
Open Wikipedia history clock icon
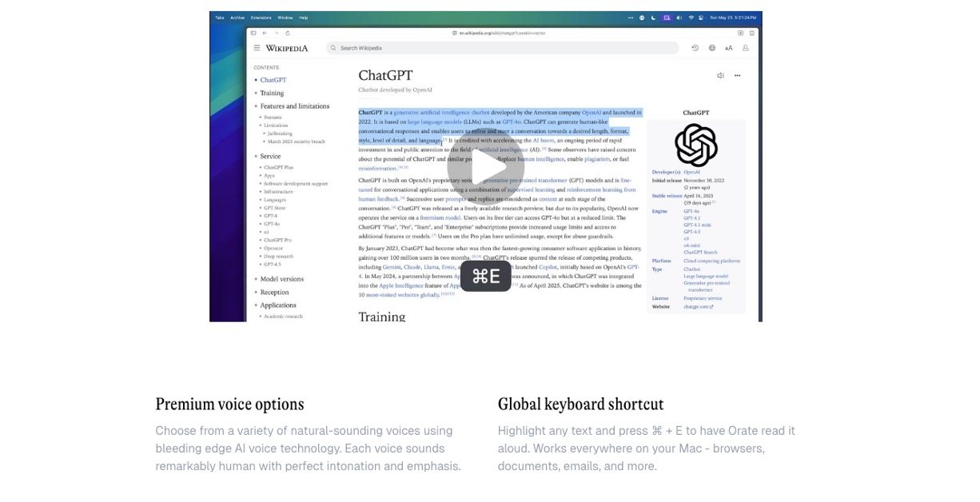pos(695,48)
